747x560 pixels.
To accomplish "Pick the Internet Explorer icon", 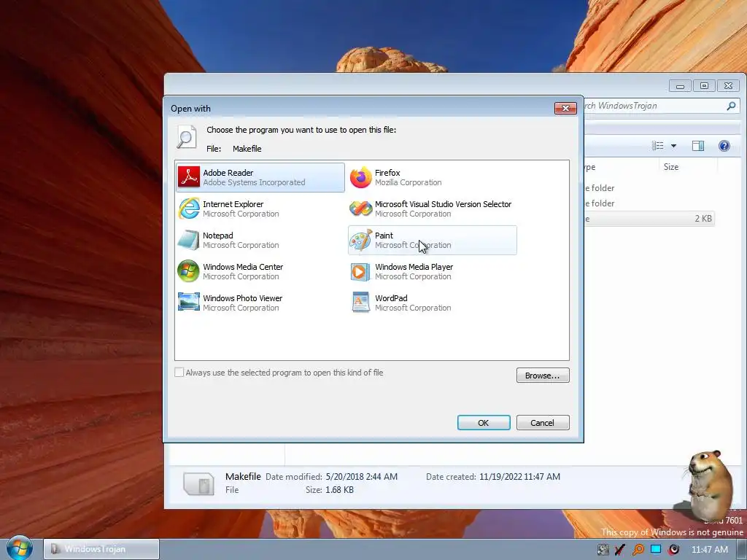I will pos(189,209).
